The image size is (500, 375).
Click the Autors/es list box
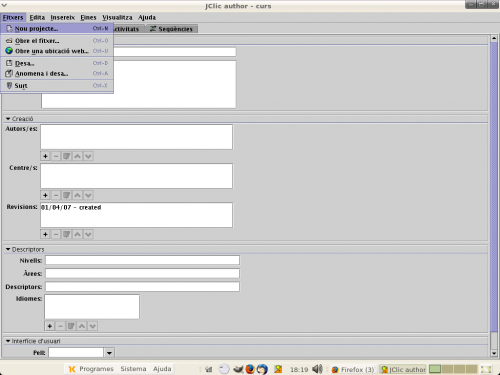[x=136, y=137]
